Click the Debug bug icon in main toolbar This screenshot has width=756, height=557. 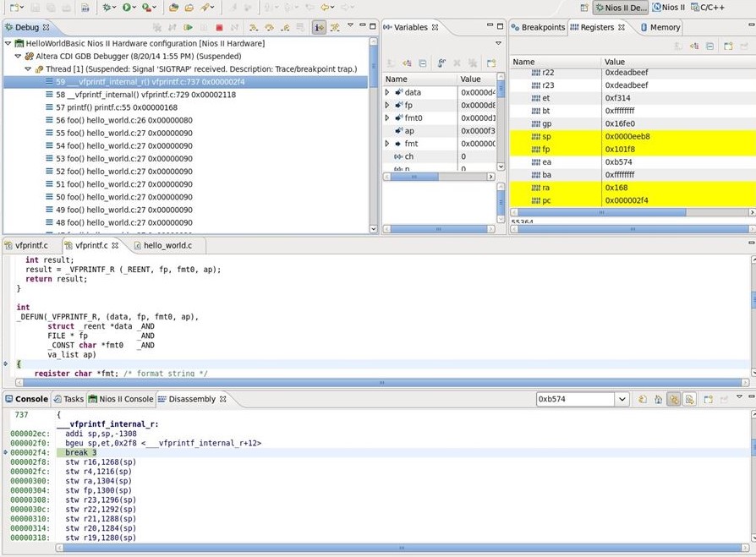click(107, 8)
